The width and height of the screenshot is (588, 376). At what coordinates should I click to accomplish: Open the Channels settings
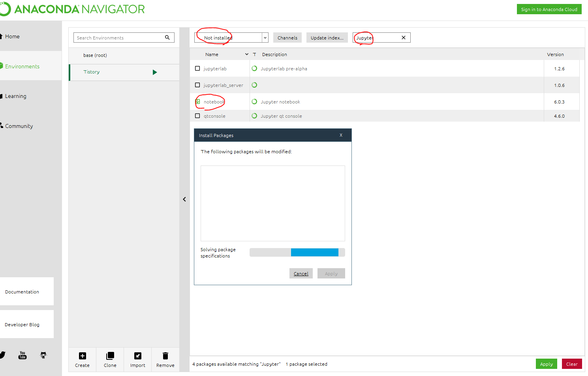(x=287, y=38)
